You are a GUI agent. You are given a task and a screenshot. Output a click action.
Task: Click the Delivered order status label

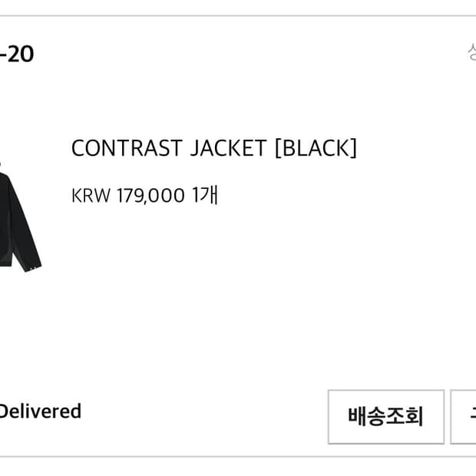pyautogui.click(x=40, y=412)
